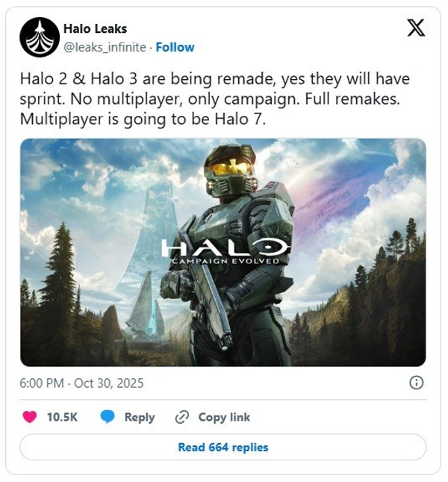This screenshot has height=482, width=448.
Task: Select the Copy link text
Action: coord(224,417)
